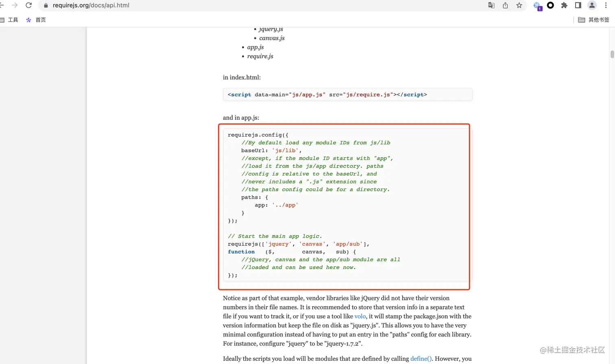Click '//By default load any module' comment

click(316, 143)
